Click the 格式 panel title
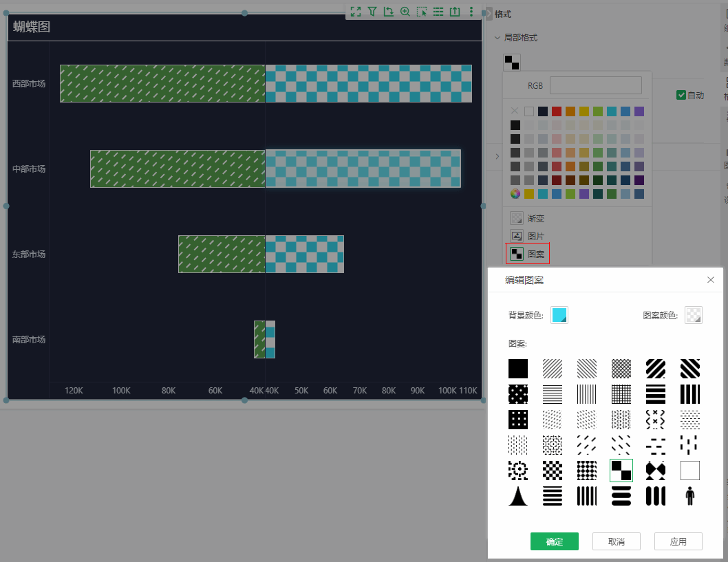Viewport: 728px width, 562px height. (502, 14)
